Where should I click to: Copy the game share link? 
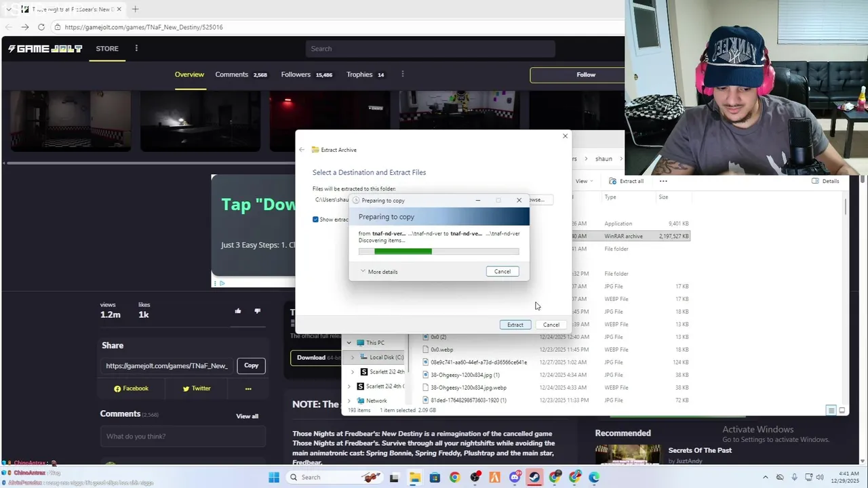coord(251,365)
